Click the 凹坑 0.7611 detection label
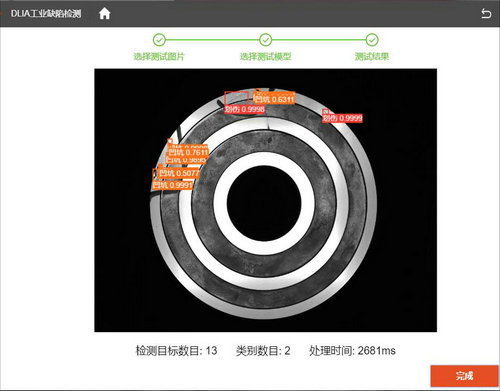The width and height of the screenshot is (500, 391). click(x=188, y=153)
